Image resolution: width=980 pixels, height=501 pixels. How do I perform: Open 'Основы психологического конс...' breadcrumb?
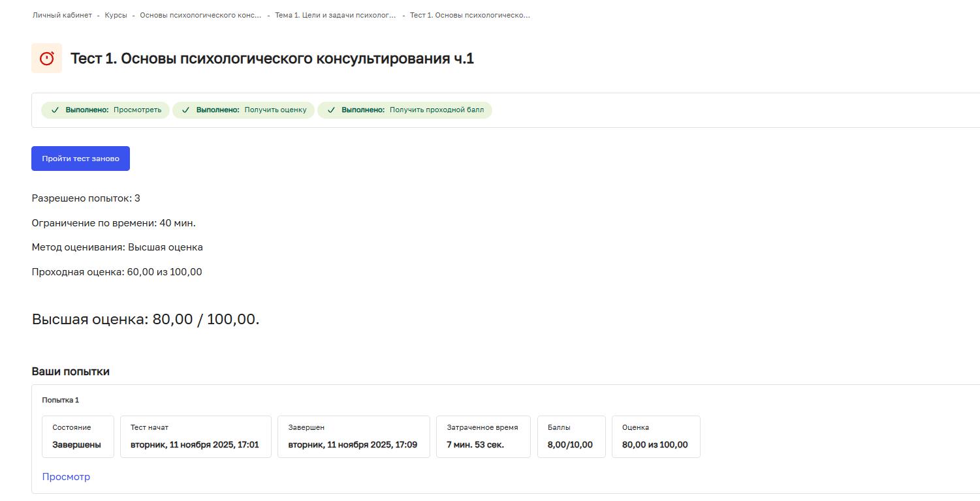200,15
